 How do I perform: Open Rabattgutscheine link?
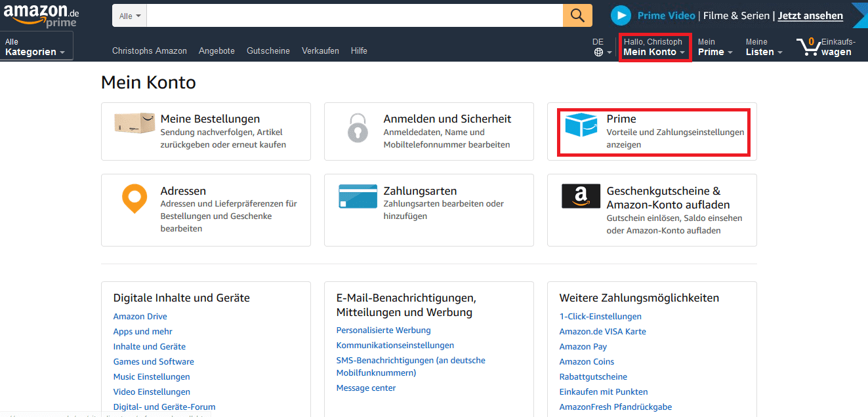[593, 377]
